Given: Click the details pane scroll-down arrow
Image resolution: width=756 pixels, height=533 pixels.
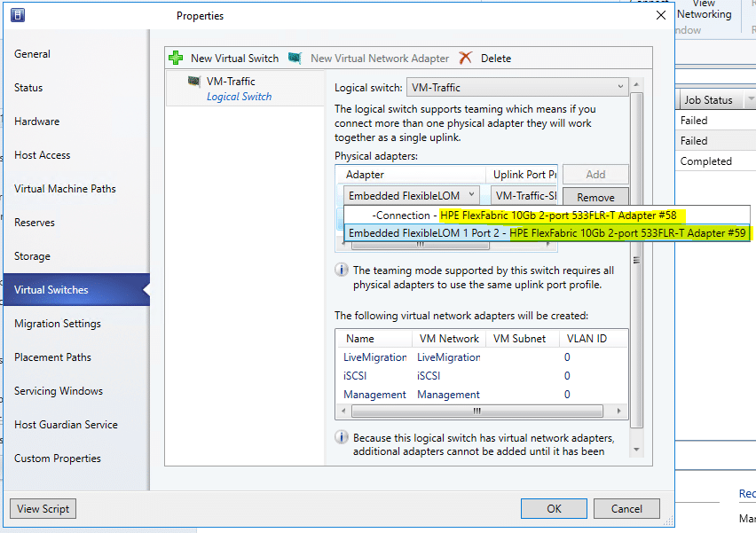Looking at the screenshot, I should pyautogui.click(x=636, y=450).
